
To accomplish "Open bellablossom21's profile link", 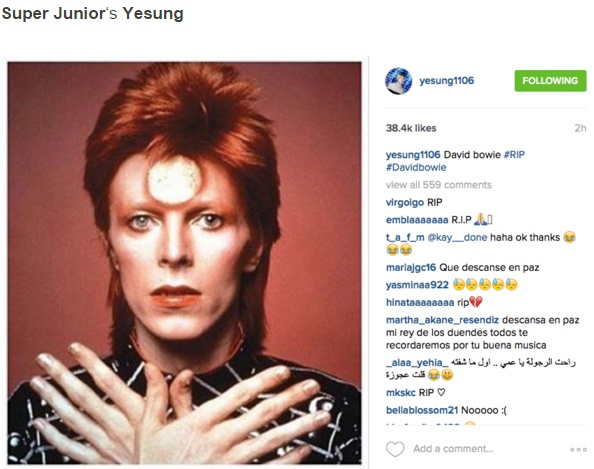I will 422,410.
